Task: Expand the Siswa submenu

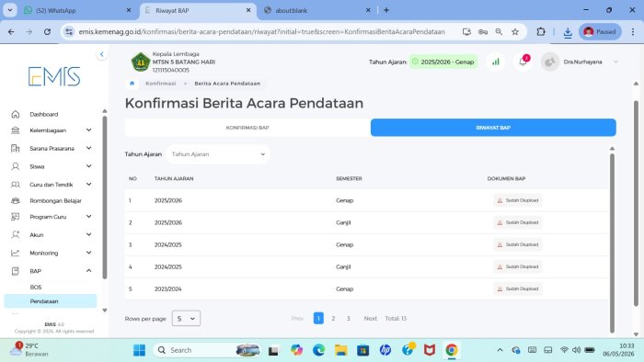Action: point(88,166)
